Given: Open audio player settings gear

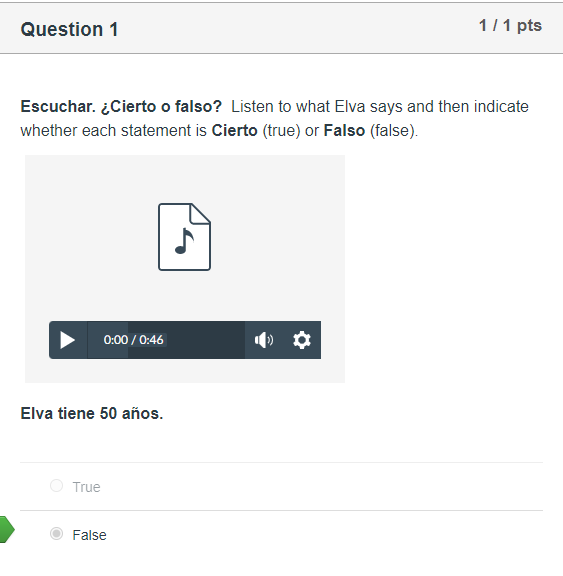Looking at the screenshot, I should (302, 340).
